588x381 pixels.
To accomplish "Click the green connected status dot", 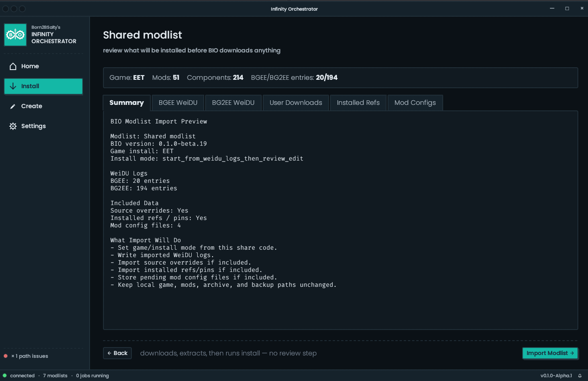I will pos(5,376).
